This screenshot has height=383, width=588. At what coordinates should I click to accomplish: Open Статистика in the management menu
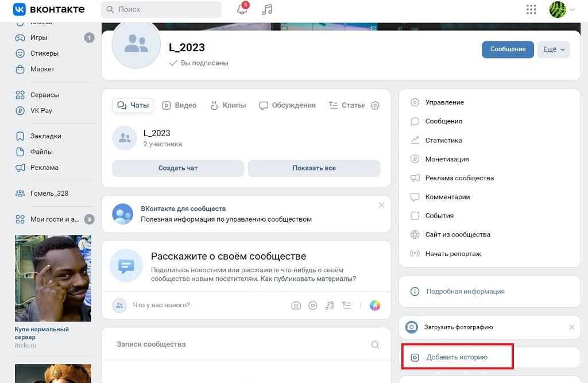[443, 140]
